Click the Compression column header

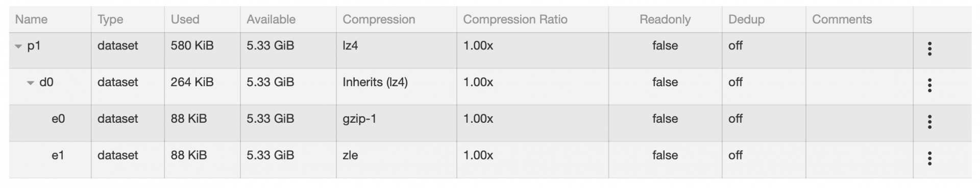pyautogui.click(x=379, y=19)
